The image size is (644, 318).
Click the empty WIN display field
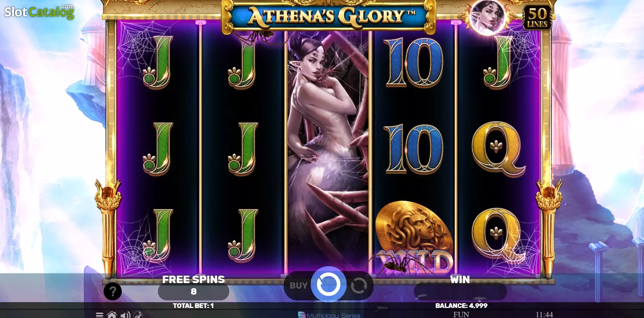tap(460, 291)
